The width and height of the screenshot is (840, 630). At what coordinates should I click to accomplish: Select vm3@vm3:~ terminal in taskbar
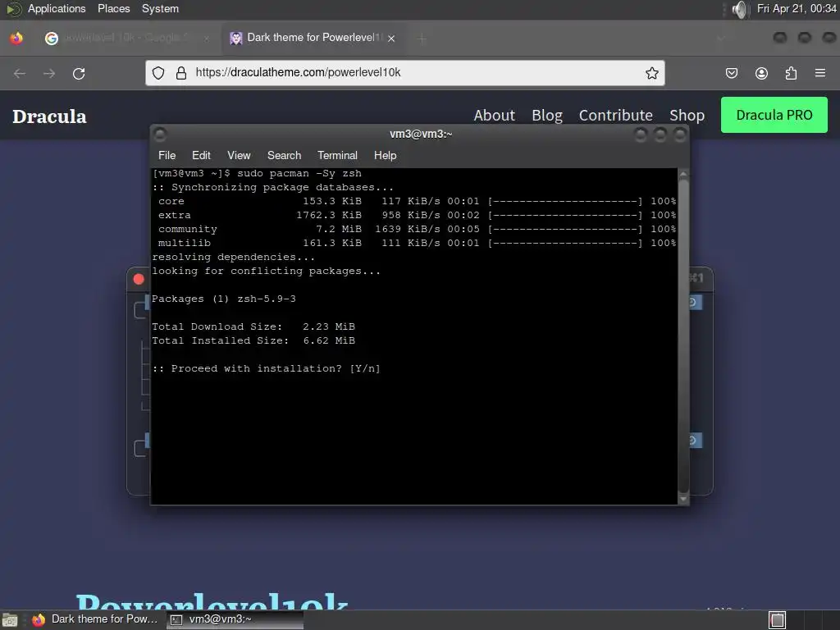235,620
